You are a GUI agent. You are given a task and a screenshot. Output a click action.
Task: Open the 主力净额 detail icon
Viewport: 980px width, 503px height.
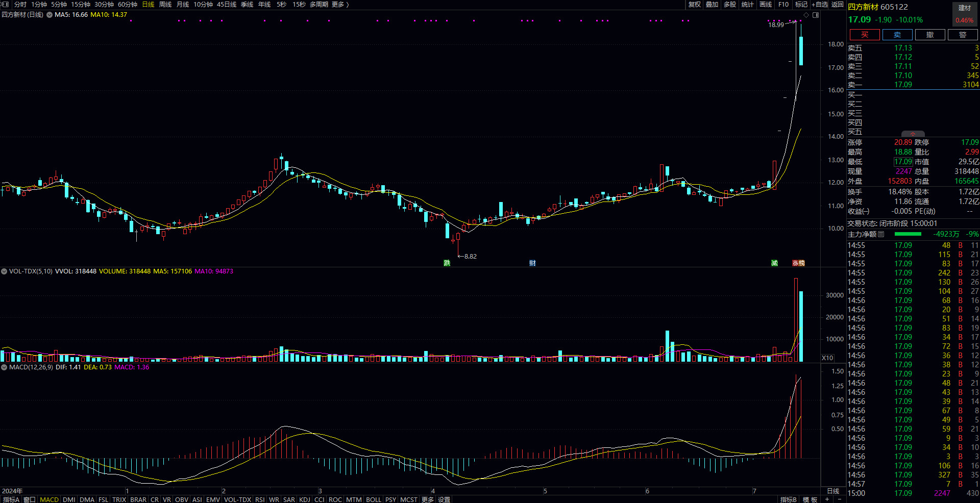[x=881, y=234]
